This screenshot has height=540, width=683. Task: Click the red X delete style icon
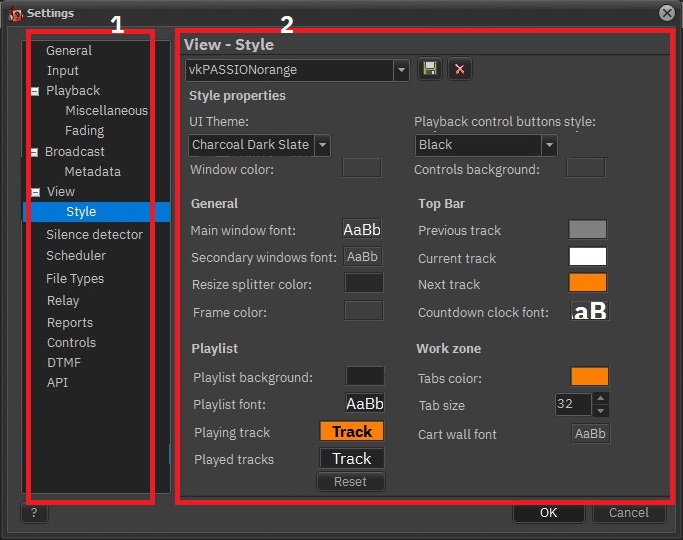(460, 69)
